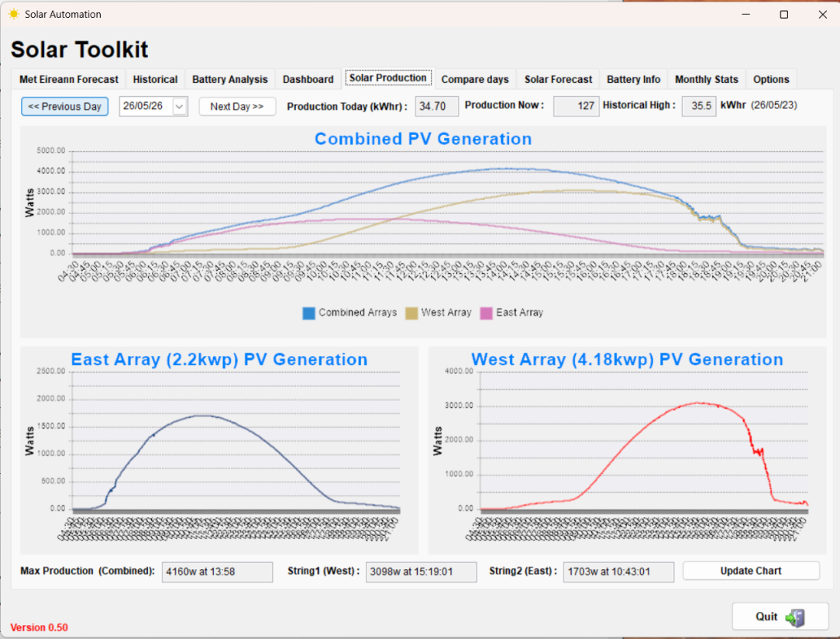Switch to the Solar Forecast tab
Image resolution: width=840 pixels, height=639 pixels.
click(x=558, y=79)
